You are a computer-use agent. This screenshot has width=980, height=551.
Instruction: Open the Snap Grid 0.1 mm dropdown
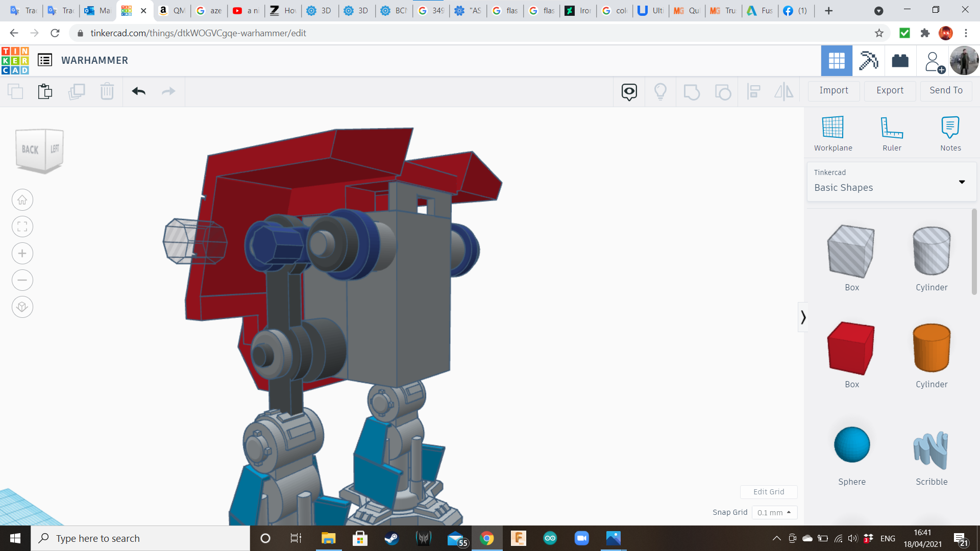pyautogui.click(x=774, y=513)
